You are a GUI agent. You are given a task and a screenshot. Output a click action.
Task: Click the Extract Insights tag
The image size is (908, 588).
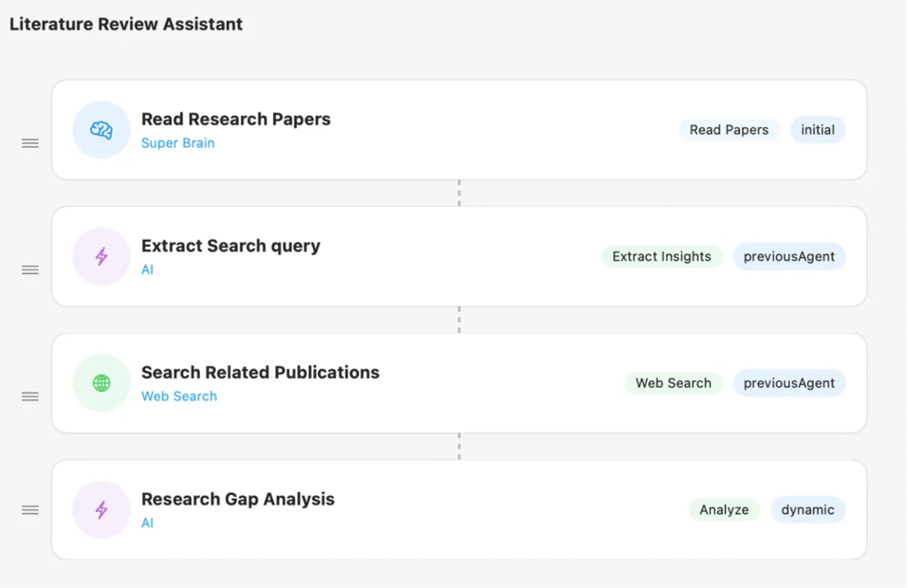click(662, 255)
